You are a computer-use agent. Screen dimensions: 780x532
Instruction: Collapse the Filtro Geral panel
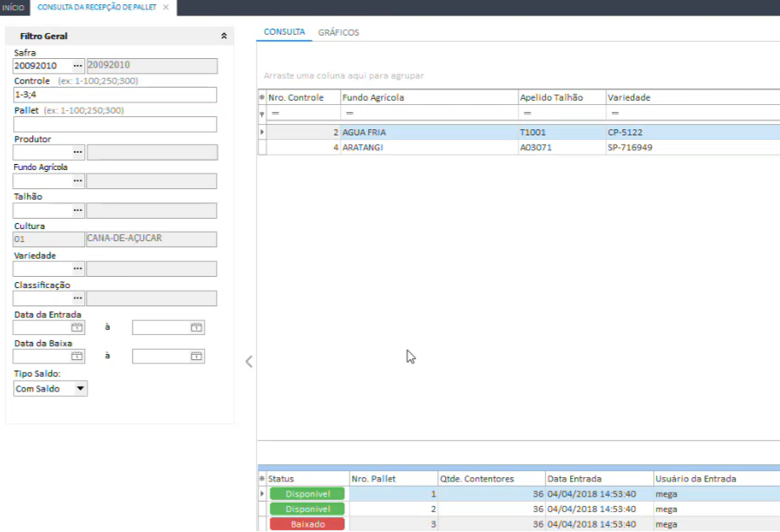(x=224, y=36)
